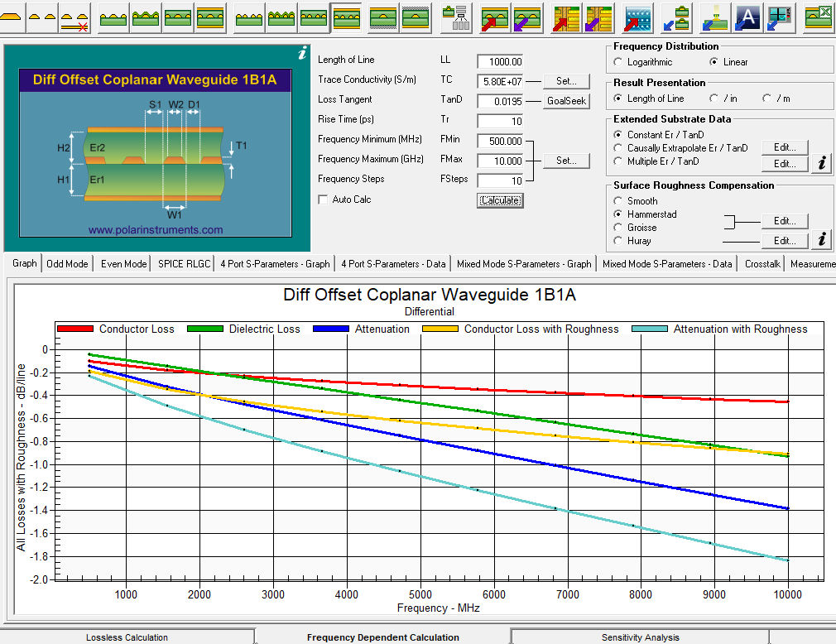
Task: Switch roughness compensation to Huray
Action: [x=618, y=241]
